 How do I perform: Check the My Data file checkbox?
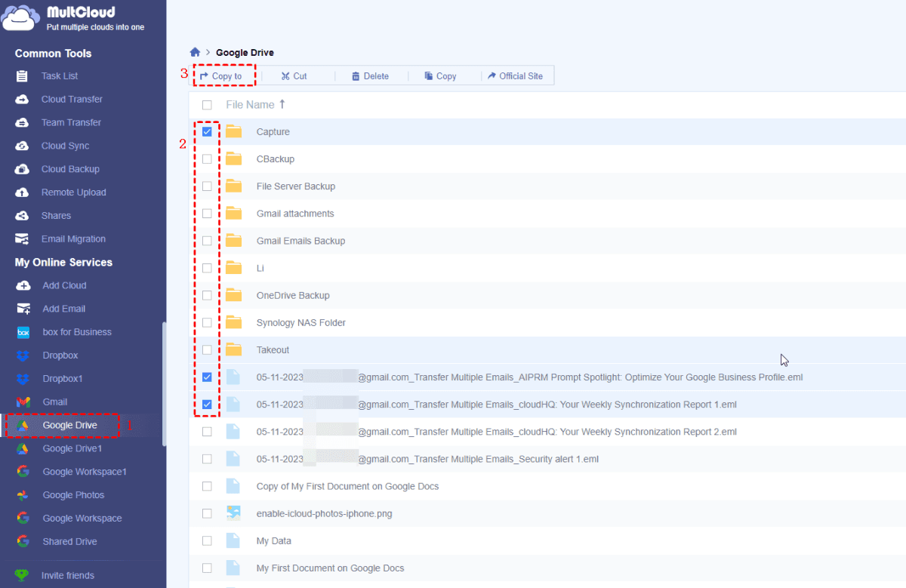[207, 540]
